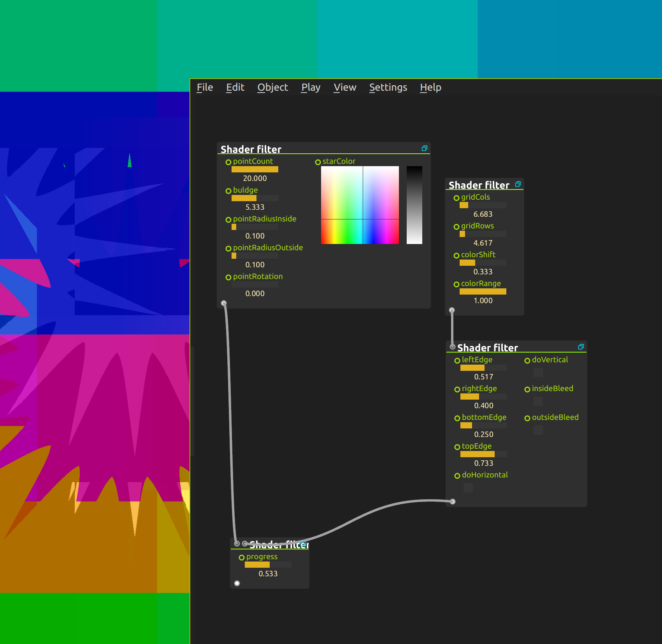Click the starColor input port circle
Screen dimensions: 662x644
[x=318, y=162]
